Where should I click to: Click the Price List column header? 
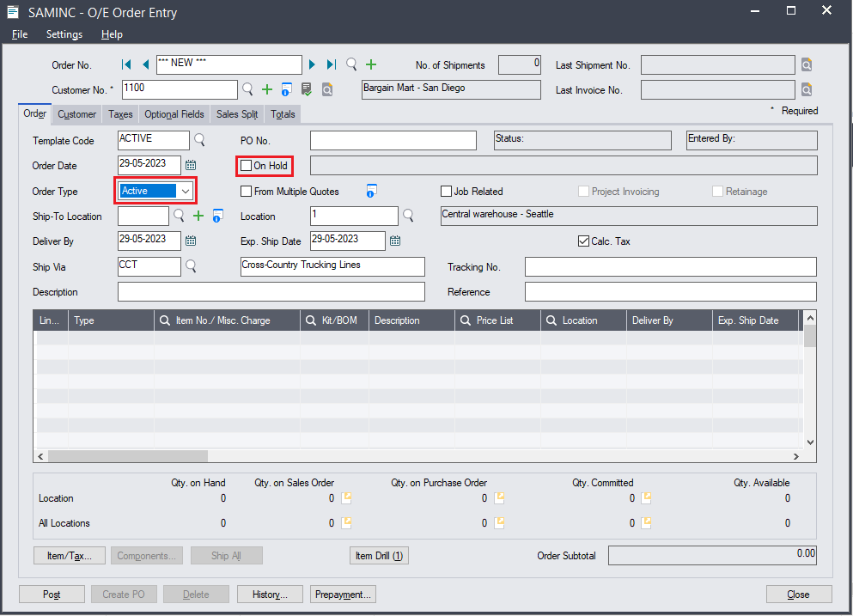tap(497, 320)
